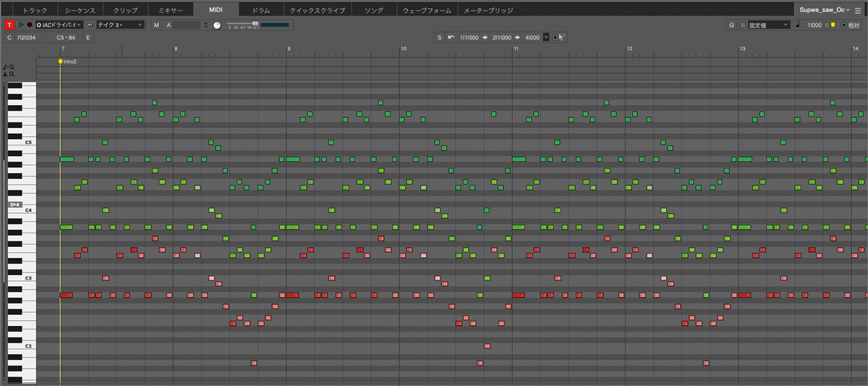
Task: Click the C cursor info button
Action: click(9, 38)
